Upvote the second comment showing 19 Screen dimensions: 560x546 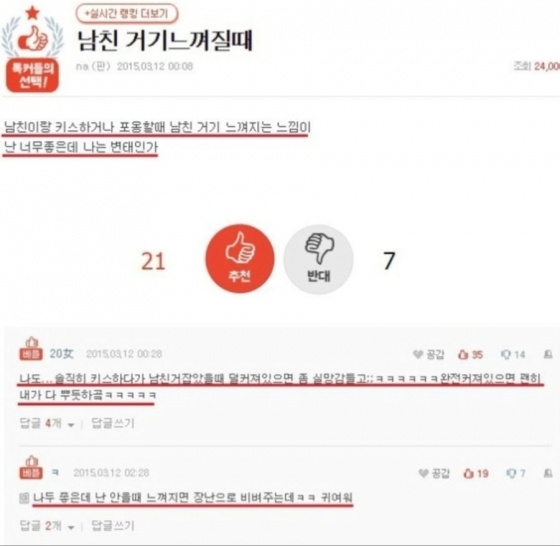pyautogui.click(x=476, y=474)
